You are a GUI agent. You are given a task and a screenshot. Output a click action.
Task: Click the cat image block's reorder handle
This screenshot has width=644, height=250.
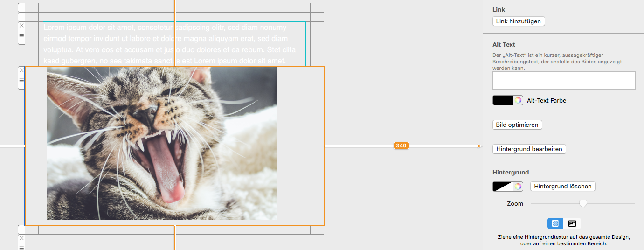tap(21, 80)
